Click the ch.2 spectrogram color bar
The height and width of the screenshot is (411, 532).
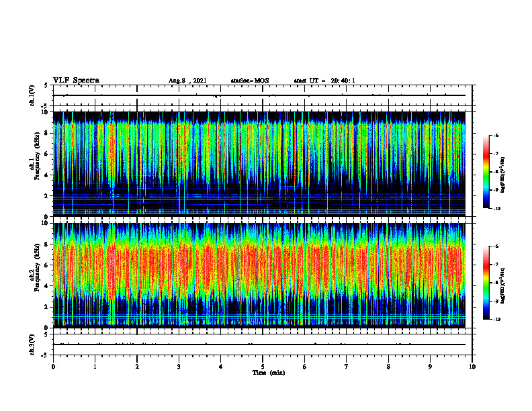point(486,283)
